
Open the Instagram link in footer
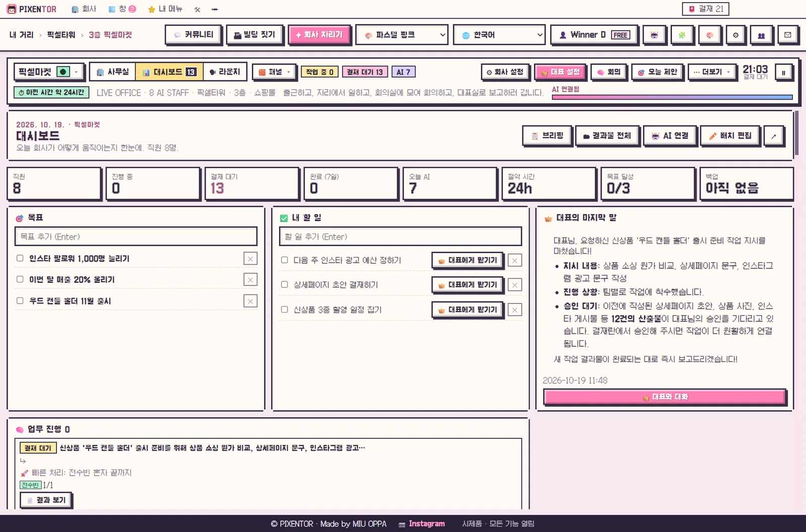click(422, 524)
